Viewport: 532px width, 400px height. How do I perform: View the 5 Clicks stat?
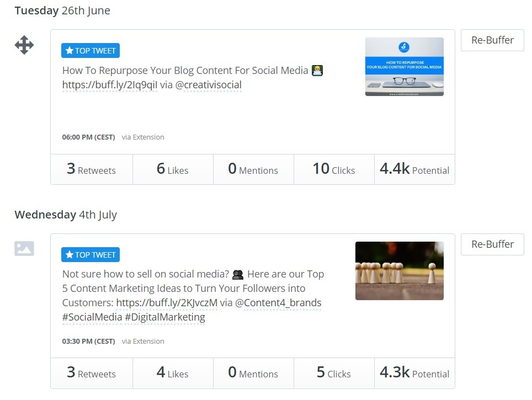click(x=334, y=373)
